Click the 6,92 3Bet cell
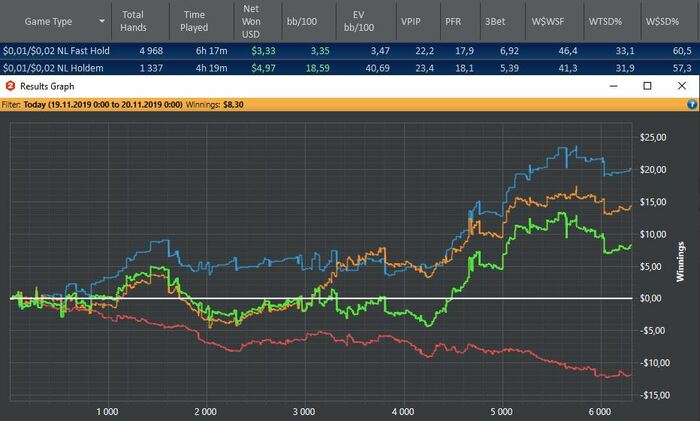This screenshot has width=700, height=421. [509, 51]
